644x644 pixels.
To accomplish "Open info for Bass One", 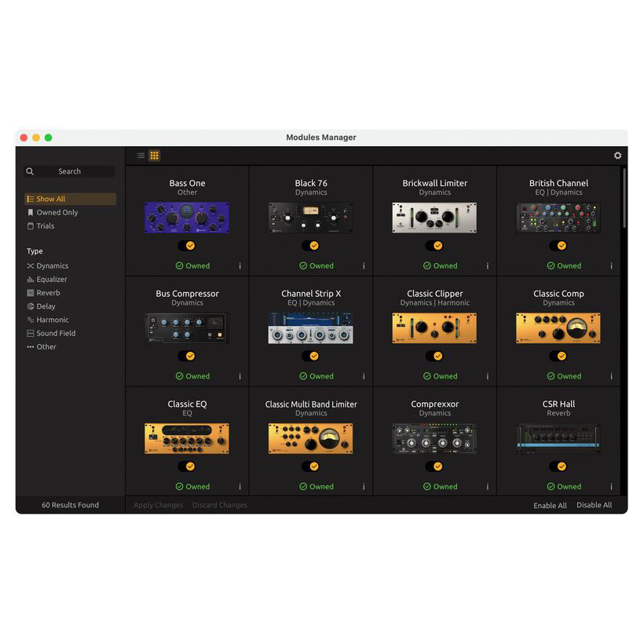I will pyautogui.click(x=240, y=265).
